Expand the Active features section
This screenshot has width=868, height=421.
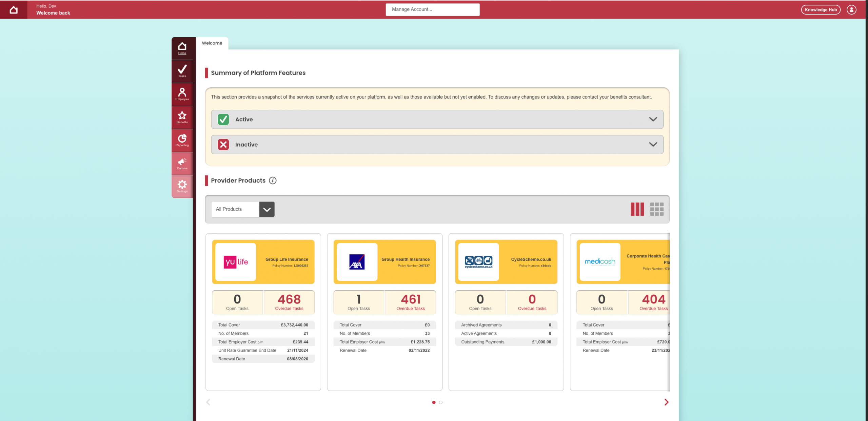tap(437, 119)
